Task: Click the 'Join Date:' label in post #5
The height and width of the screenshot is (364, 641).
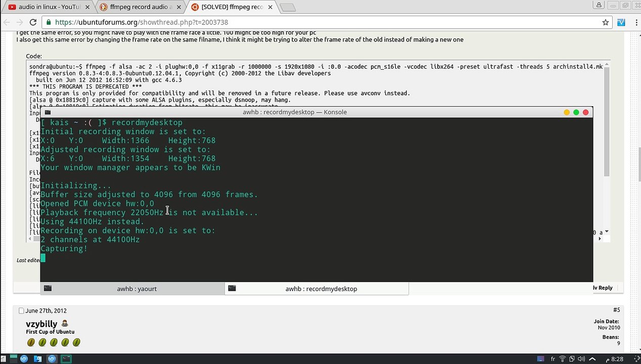Action: point(607,322)
